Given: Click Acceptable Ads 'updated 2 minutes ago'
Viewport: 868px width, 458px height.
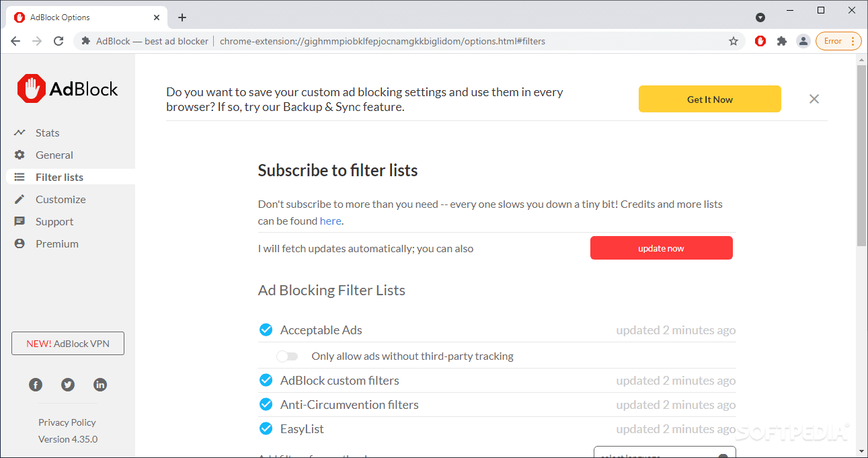Looking at the screenshot, I should [676, 330].
